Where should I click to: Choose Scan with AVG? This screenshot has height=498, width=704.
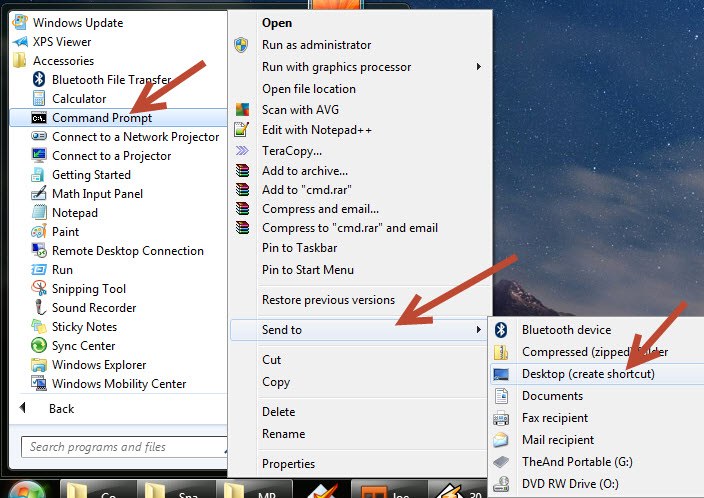tap(300, 110)
